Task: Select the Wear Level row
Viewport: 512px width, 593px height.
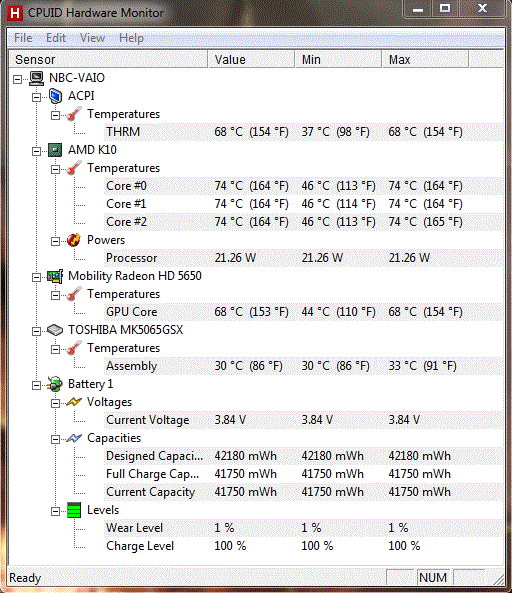Action: tap(304, 528)
